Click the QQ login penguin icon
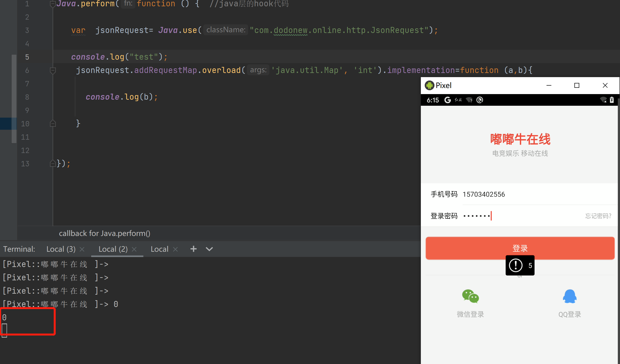The height and width of the screenshot is (364, 620). (569, 296)
